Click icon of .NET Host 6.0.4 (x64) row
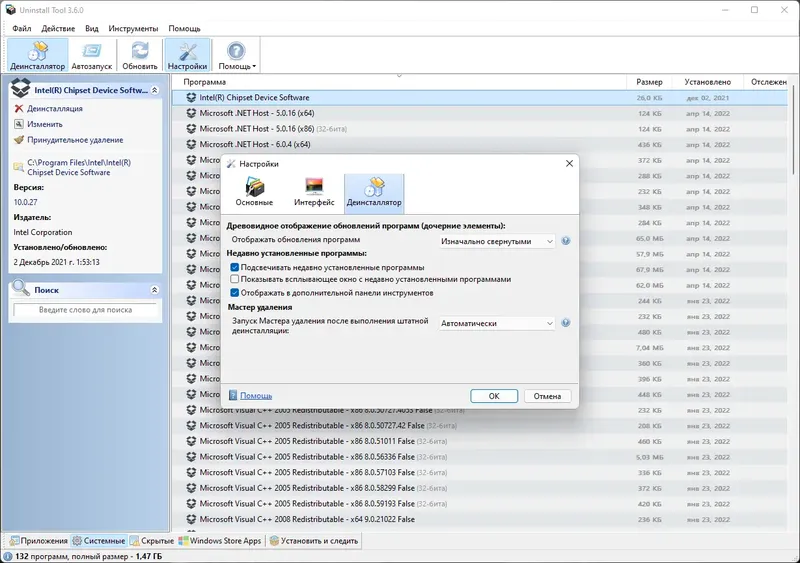This screenshot has height=563, width=800. (191, 144)
